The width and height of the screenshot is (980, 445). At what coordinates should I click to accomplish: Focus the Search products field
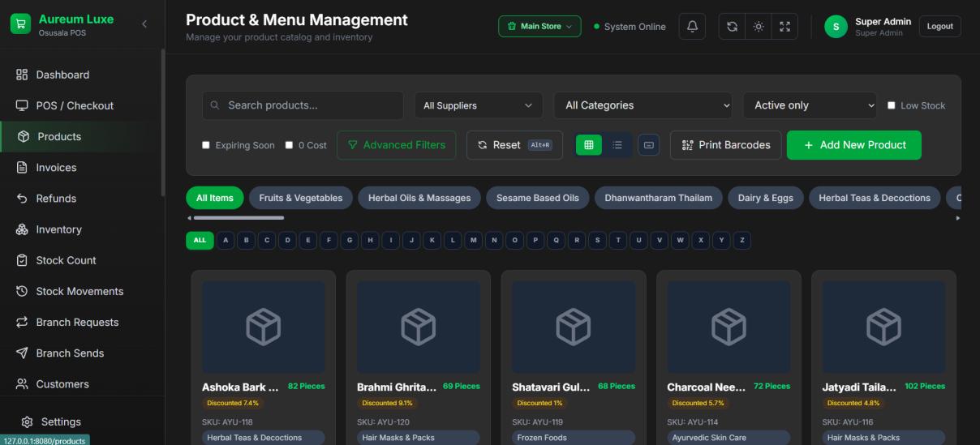(x=303, y=105)
